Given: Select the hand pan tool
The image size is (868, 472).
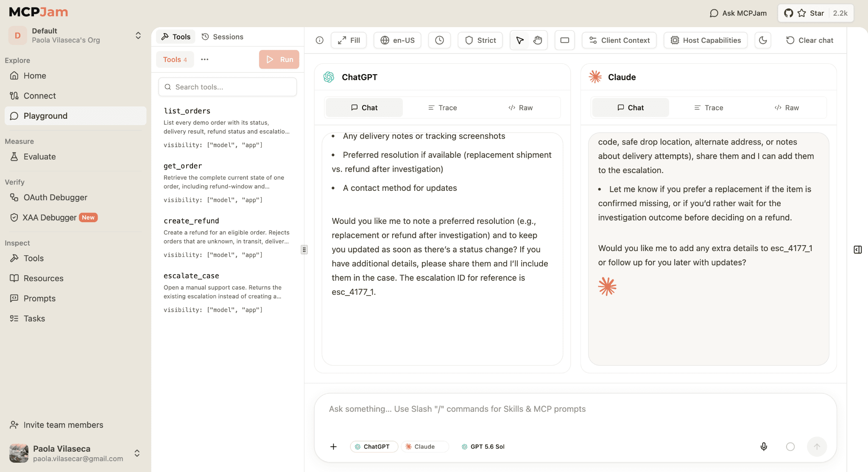Looking at the screenshot, I should point(538,40).
